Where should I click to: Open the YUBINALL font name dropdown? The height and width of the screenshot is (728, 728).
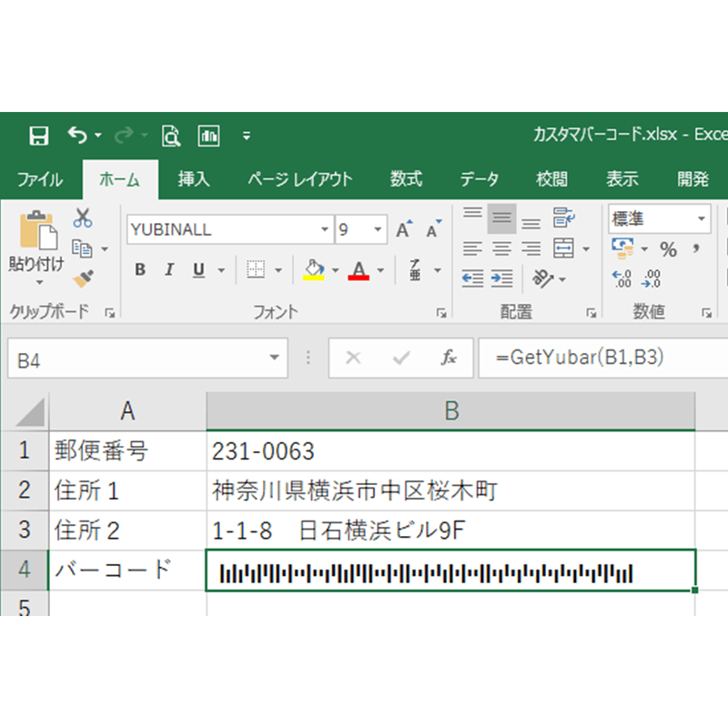[325, 230]
